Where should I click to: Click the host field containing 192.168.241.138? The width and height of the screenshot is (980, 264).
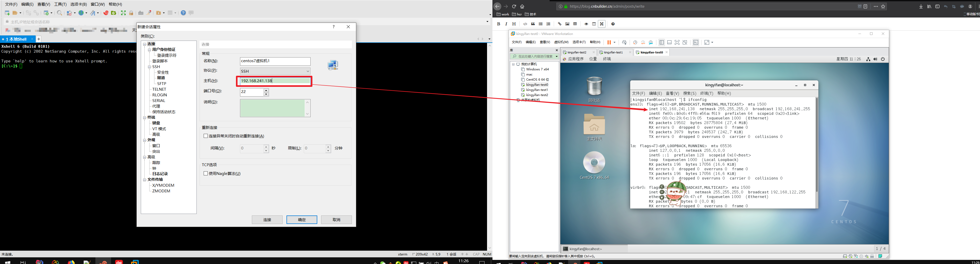(275, 81)
